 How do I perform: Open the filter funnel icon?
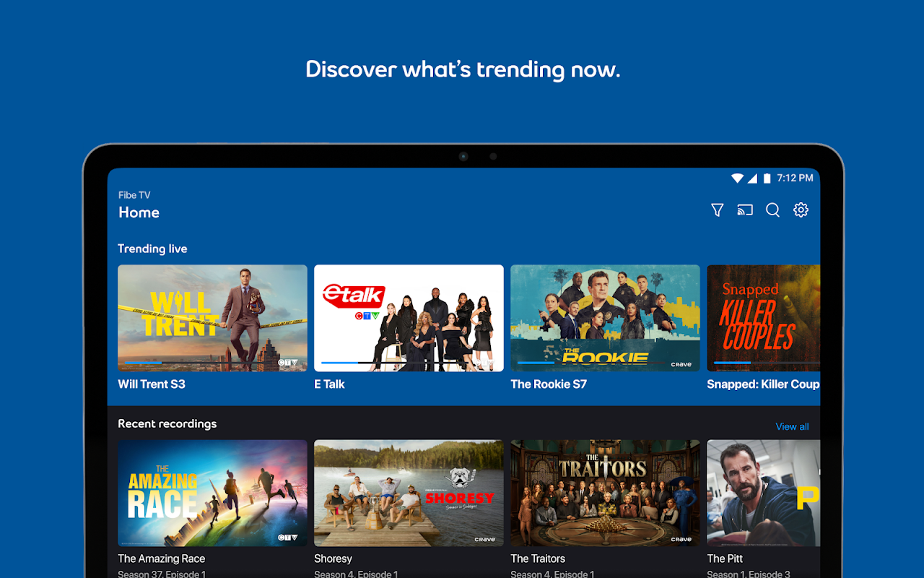pyautogui.click(x=717, y=210)
